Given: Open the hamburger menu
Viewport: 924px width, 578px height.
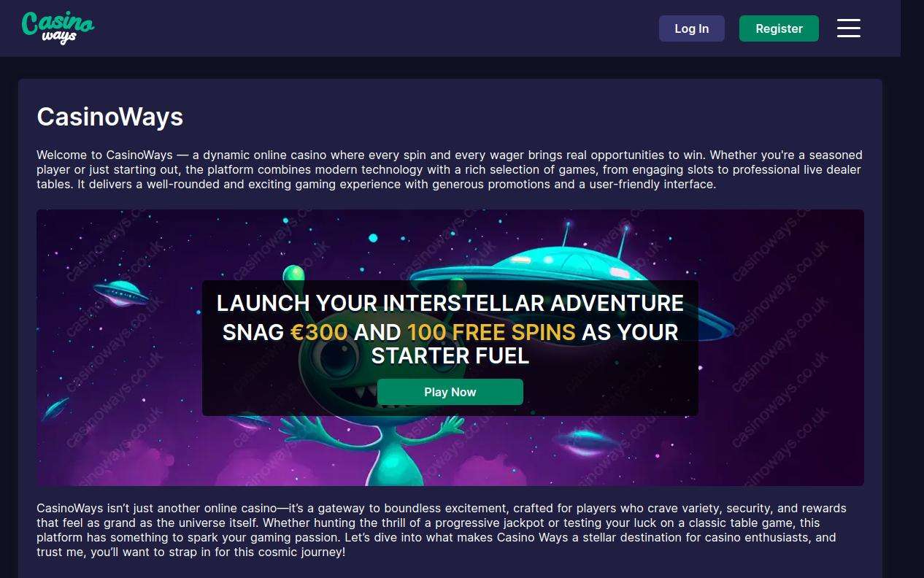Looking at the screenshot, I should [848, 28].
